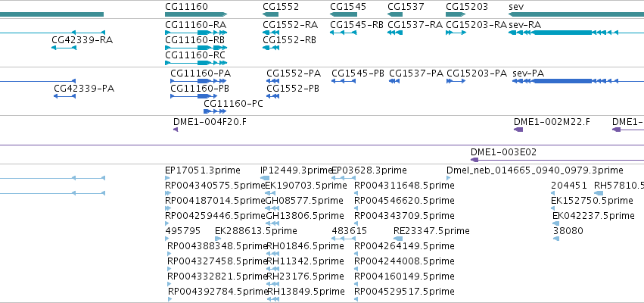Image resolution: width=644 pixels, height=303 pixels.
Task: Click the 495795 feature
Action: (x=167, y=239)
